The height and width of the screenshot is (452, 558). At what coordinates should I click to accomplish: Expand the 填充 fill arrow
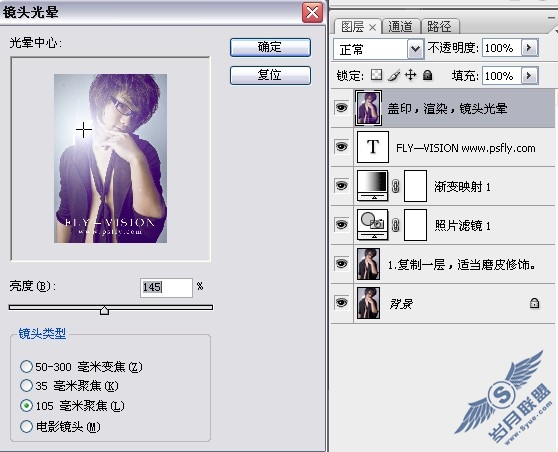coord(529,75)
